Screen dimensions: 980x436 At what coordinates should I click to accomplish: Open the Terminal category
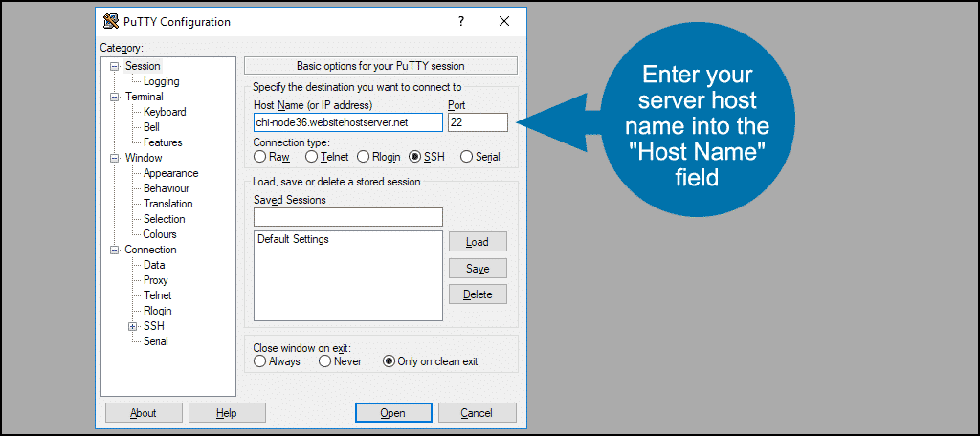pyautogui.click(x=145, y=97)
